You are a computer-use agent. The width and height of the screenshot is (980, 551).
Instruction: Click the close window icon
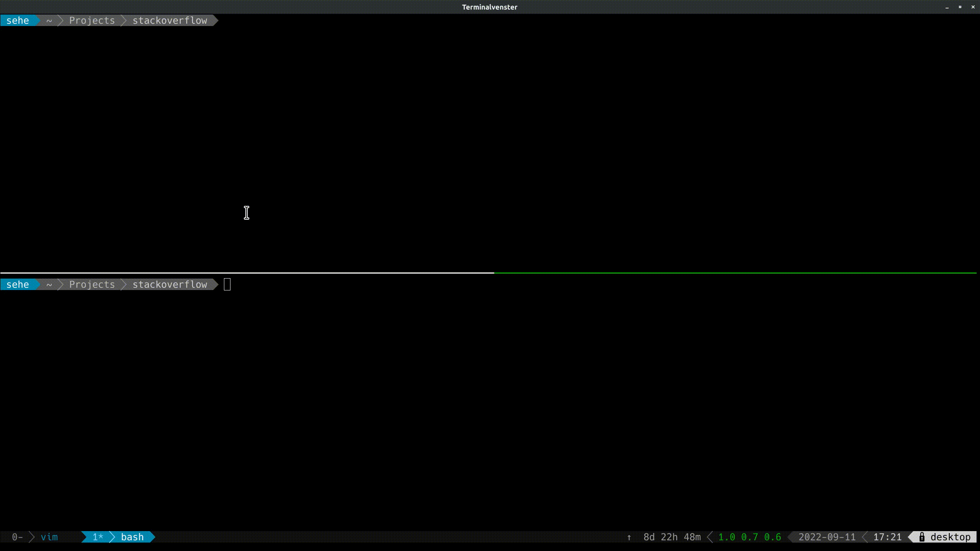(x=973, y=7)
